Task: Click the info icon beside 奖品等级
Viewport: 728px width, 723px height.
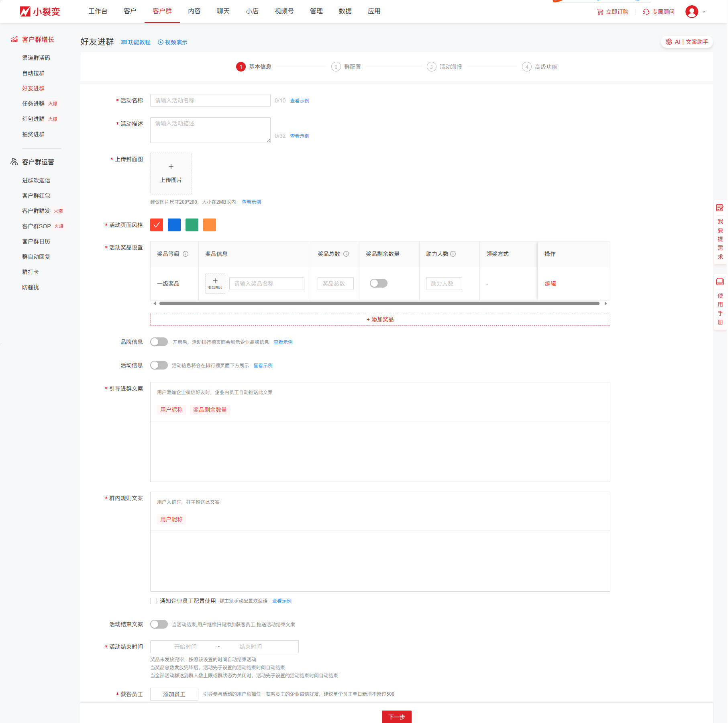Action: 186,254
